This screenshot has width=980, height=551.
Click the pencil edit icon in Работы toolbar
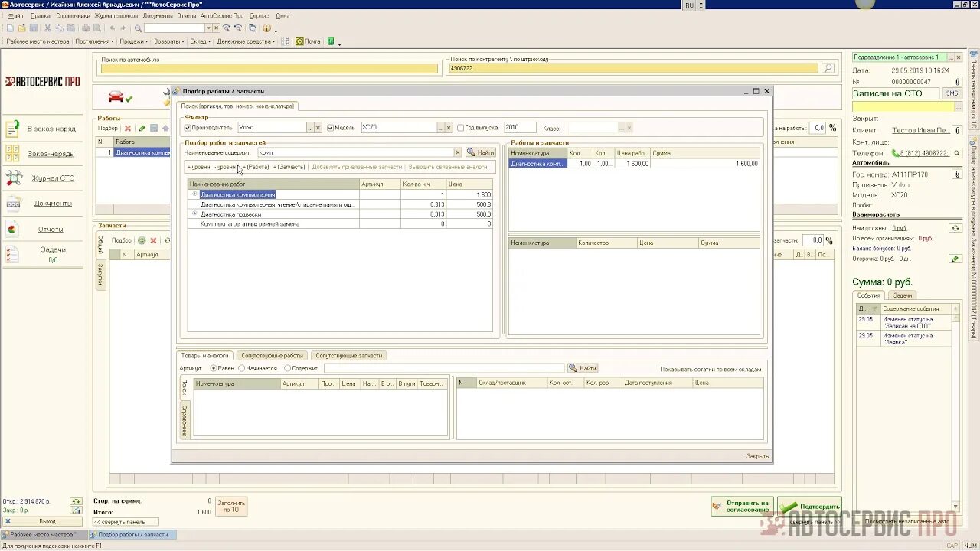point(142,128)
